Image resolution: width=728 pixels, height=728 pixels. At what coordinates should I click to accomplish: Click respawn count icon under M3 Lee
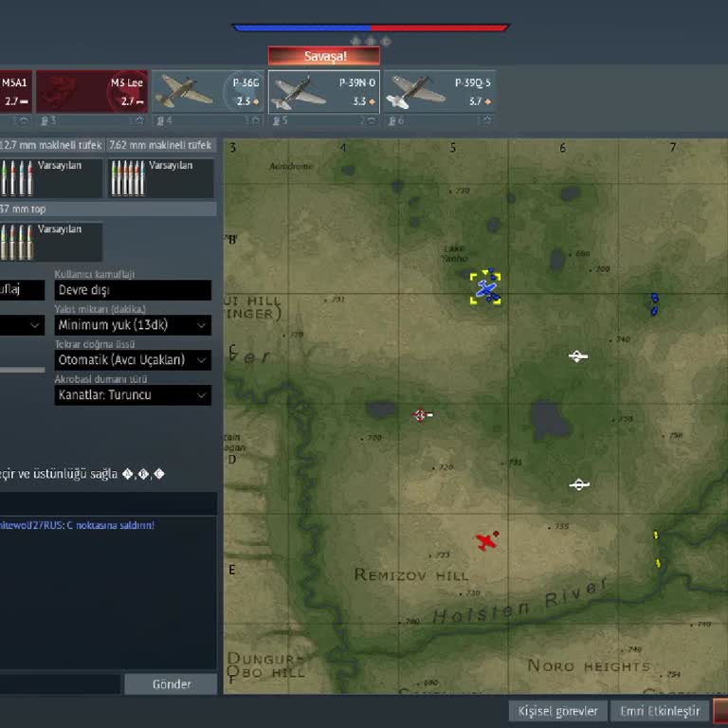tap(138, 121)
